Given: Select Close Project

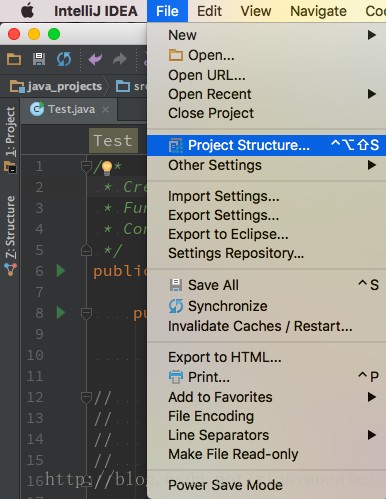Looking at the screenshot, I should [266, 113].
